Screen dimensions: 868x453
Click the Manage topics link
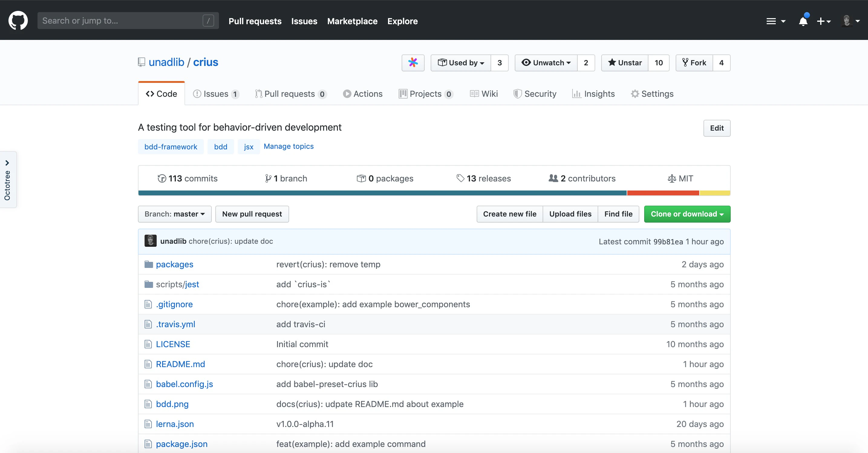[289, 146]
